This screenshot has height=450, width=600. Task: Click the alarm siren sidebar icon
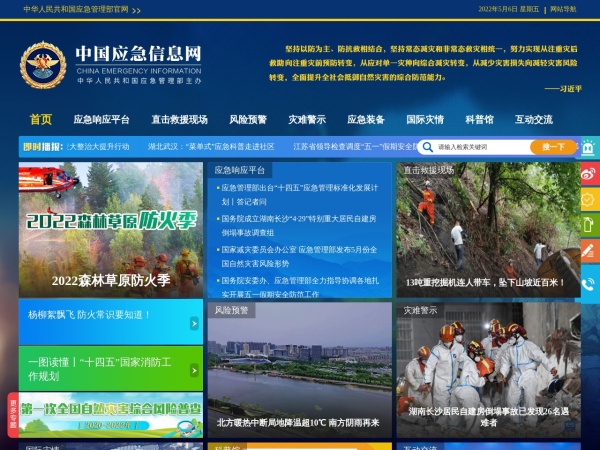pos(589,147)
